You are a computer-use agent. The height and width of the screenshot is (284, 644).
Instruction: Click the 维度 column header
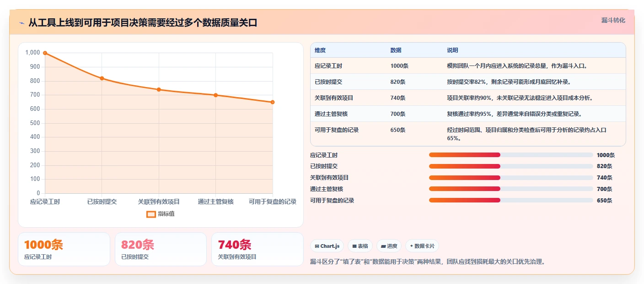(320, 50)
